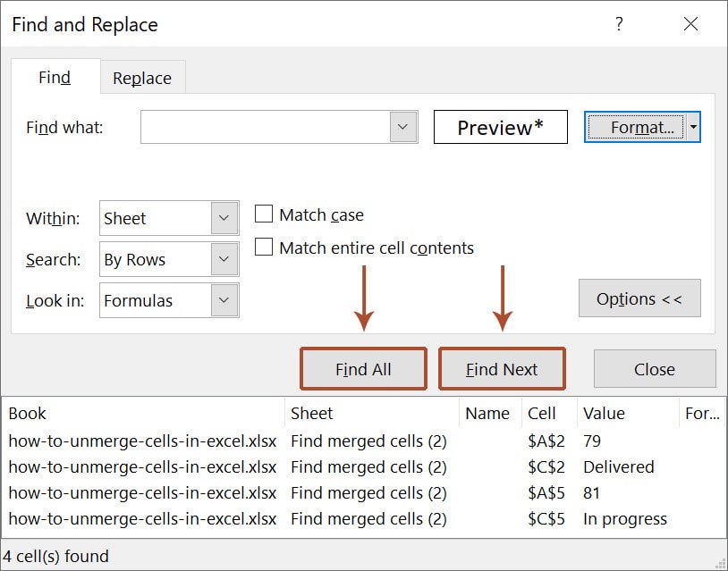Click the Help question mark icon
This screenshot has width=728, height=571.
point(618,24)
